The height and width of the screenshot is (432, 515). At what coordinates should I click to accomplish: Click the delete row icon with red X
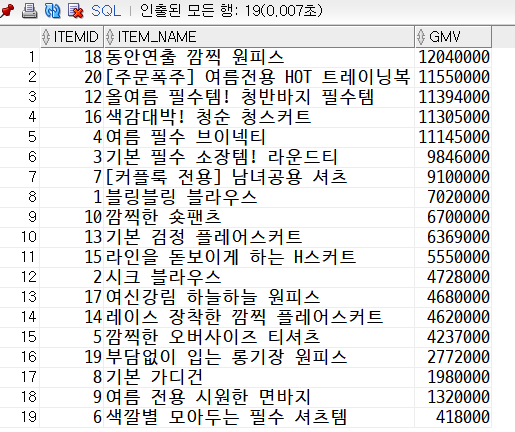tap(75, 11)
